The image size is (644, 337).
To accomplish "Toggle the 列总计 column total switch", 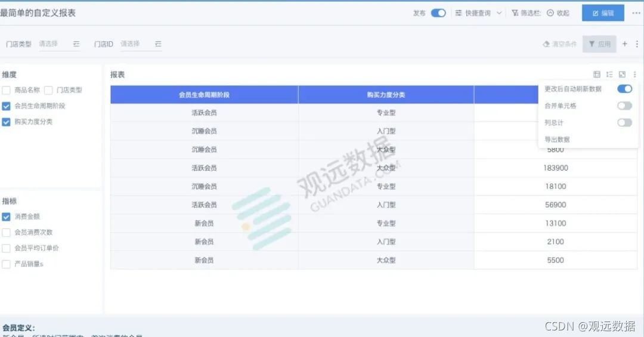I will (x=625, y=122).
